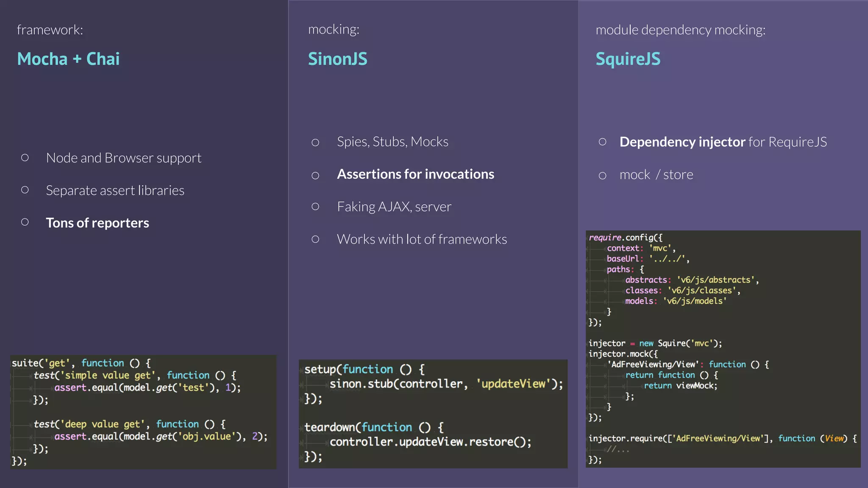The height and width of the screenshot is (488, 868).
Task: Click the 'return function () {' code line
Action: coord(672,375)
